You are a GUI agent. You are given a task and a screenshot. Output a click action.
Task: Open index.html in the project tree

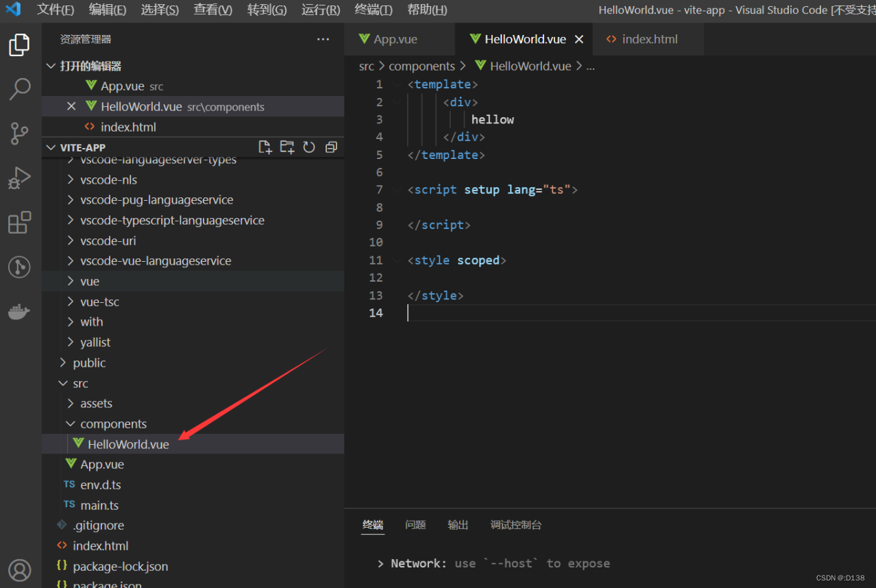tap(193, 546)
